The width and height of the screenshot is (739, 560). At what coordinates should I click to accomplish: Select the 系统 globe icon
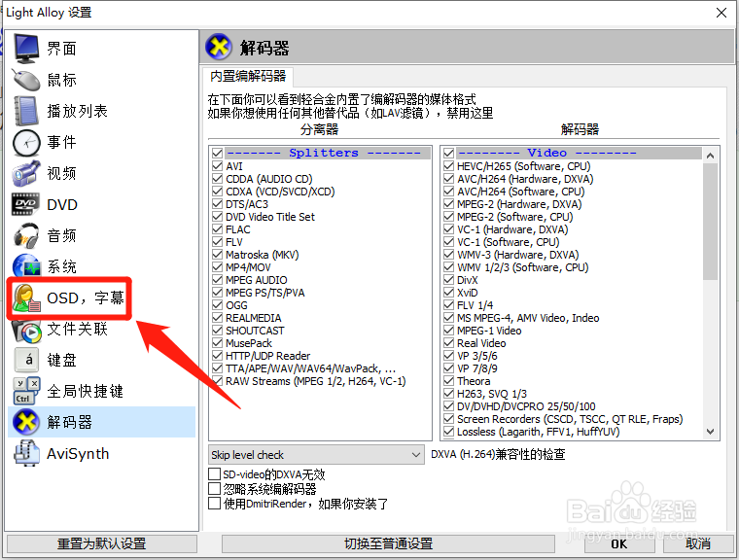coord(27,266)
